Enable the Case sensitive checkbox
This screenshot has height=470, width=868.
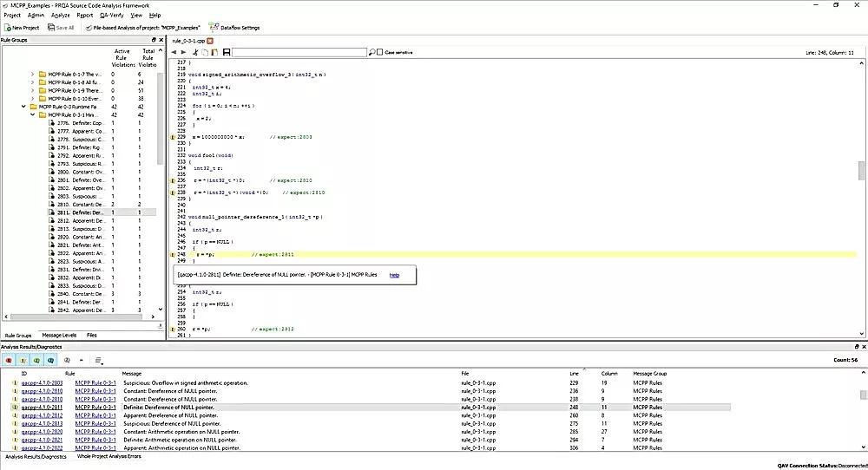[380, 52]
